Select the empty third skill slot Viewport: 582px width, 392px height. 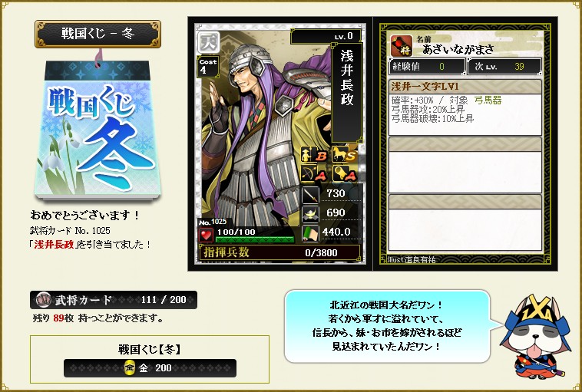click(x=465, y=222)
